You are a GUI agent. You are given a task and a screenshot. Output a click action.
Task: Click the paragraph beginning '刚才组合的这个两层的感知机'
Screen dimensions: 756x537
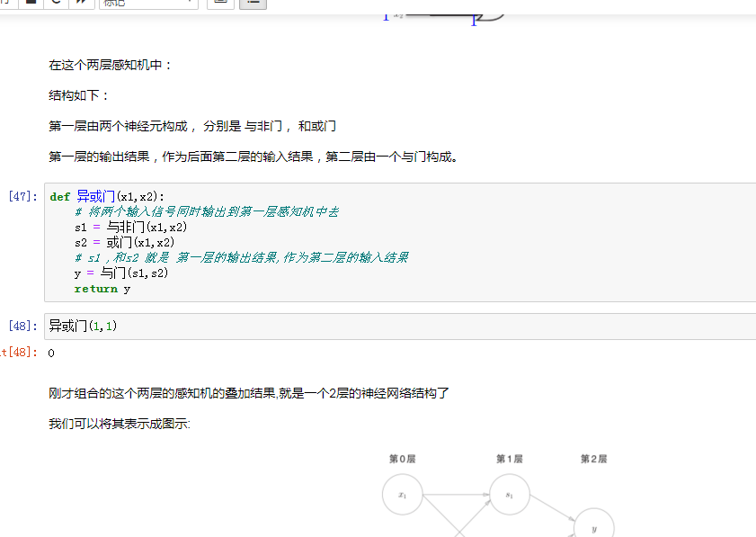pyautogui.click(x=249, y=393)
